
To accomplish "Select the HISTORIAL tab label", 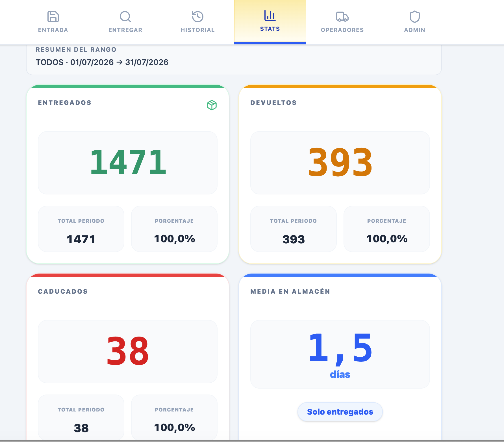I will coord(198,30).
